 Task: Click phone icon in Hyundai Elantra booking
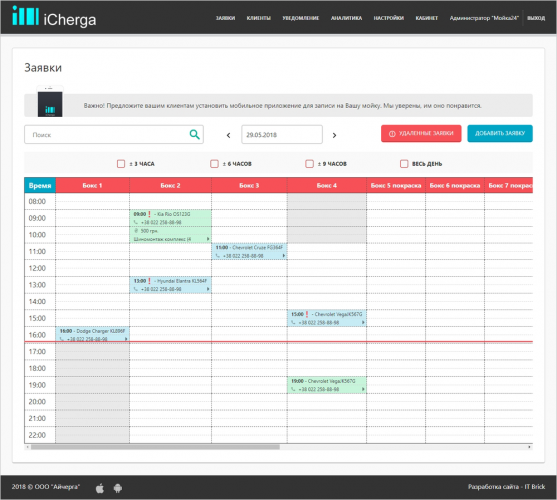136,289
